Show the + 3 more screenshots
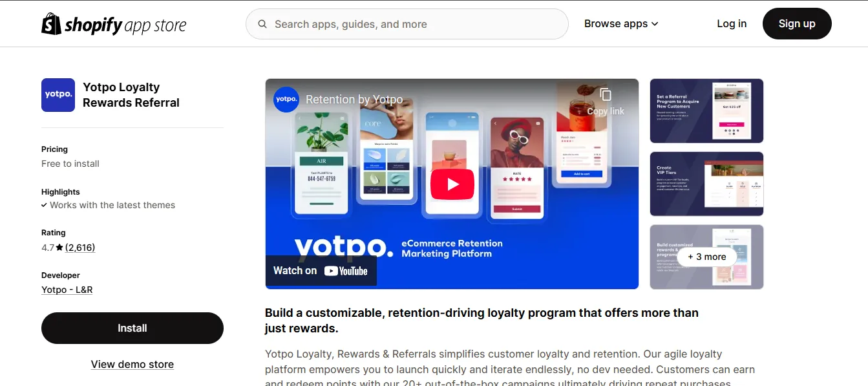This screenshot has width=868, height=386. 706,257
